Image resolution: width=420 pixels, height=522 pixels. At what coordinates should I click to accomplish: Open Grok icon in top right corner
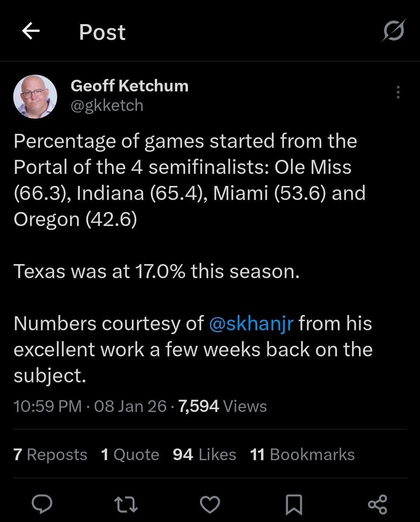coord(393,30)
